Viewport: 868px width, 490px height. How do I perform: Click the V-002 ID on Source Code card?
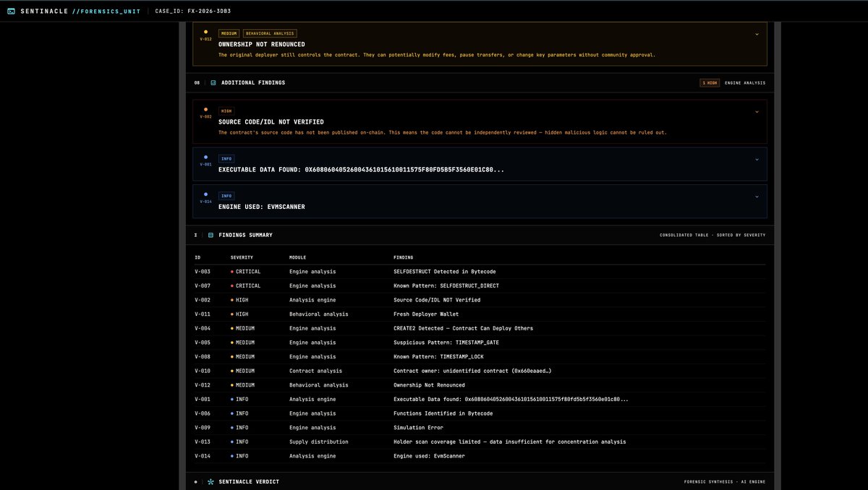click(205, 116)
